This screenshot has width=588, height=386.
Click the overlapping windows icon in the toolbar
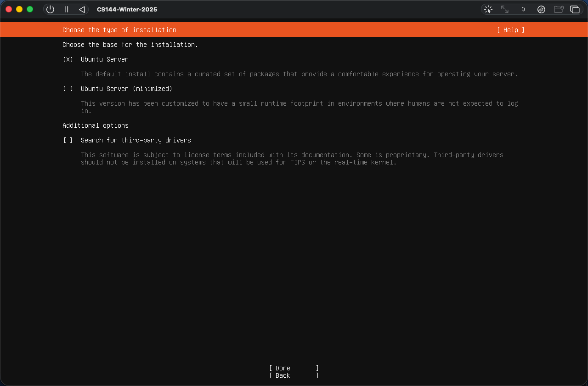(575, 9)
